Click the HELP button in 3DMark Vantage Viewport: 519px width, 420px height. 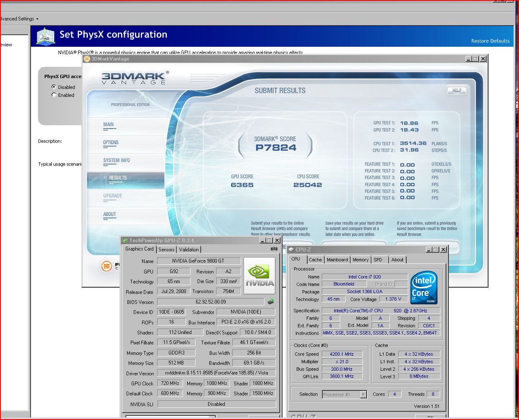[457, 90]
